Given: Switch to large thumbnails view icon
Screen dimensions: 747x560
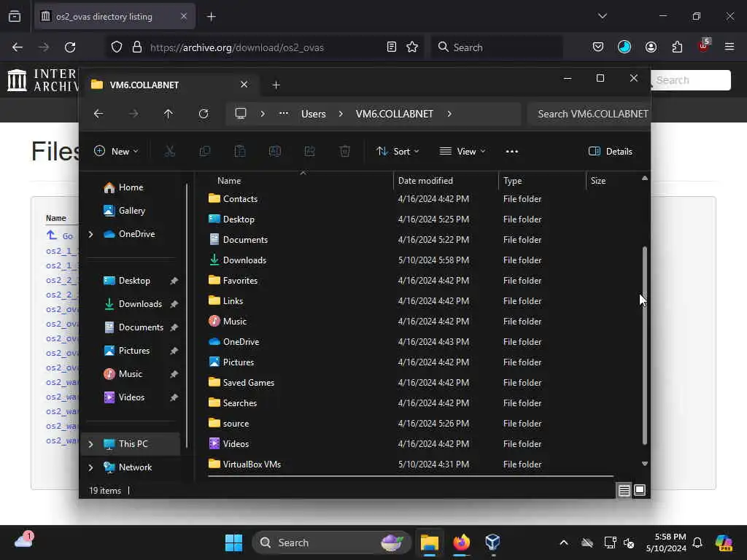Looking at the screenshot, I should (640, 490).
